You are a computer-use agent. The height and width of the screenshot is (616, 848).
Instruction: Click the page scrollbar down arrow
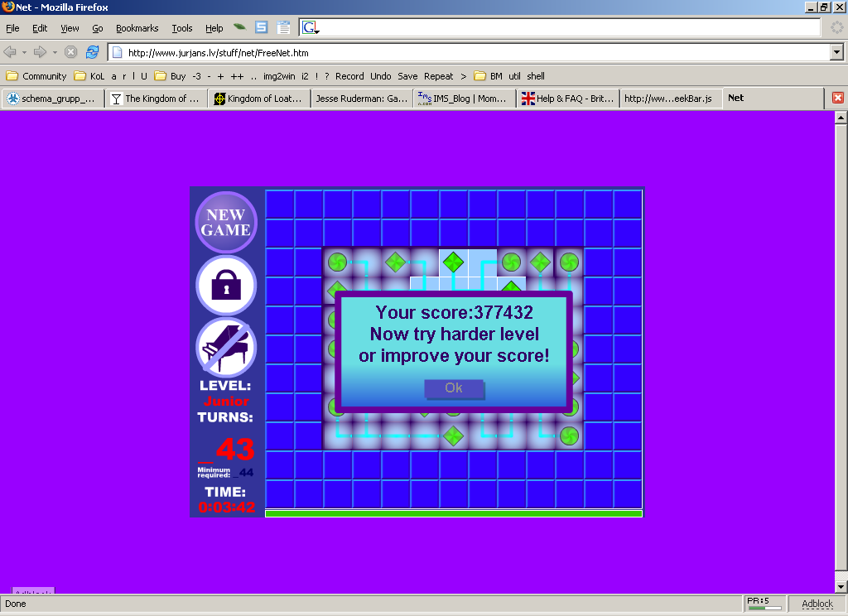pos(841,586)
